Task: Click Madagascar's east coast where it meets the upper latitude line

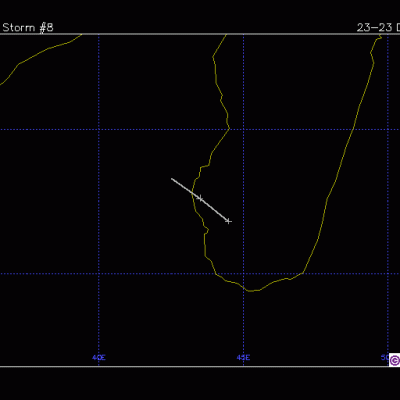Action: tap(353, 129)
